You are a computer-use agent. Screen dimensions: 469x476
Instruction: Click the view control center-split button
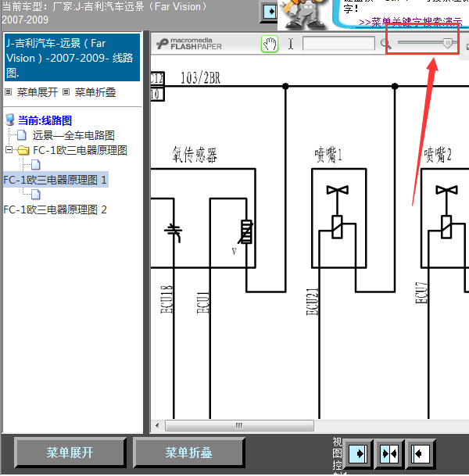tap(389, 454)
